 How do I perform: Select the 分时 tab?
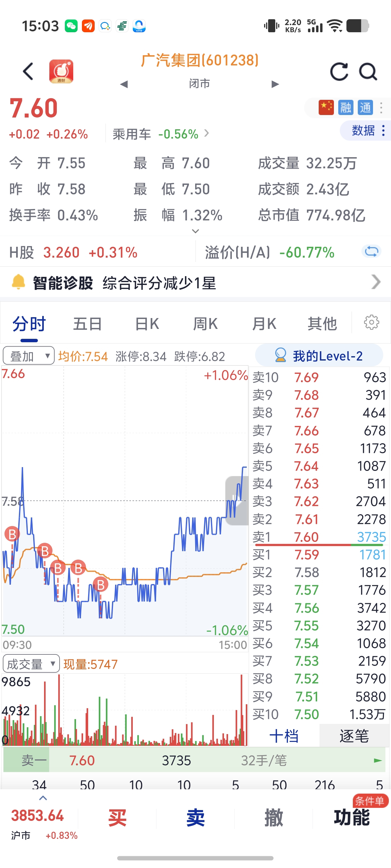pyautogui.click(x=29, y=324)
